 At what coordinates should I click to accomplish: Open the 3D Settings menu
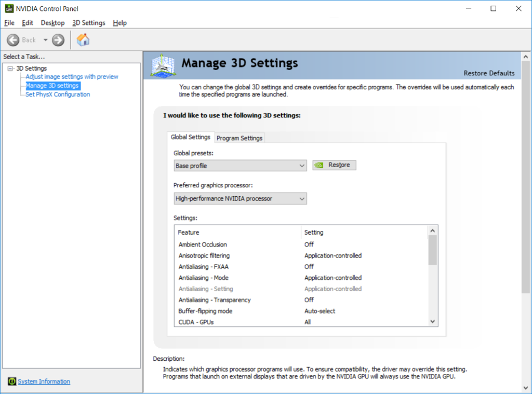click(88, 23)
